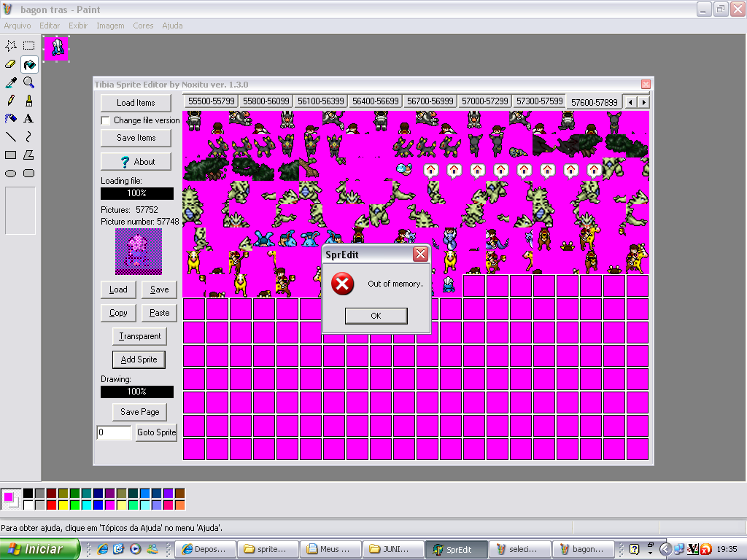
Task: Click the Load sprite button
Action: click(118, 289)
